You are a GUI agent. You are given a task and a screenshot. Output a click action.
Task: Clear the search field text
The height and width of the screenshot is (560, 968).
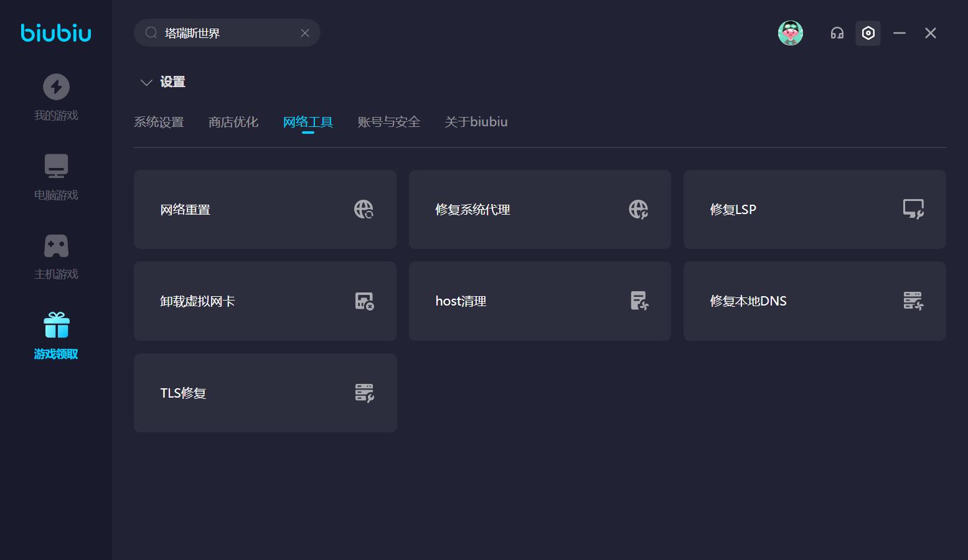coord(305,33)
